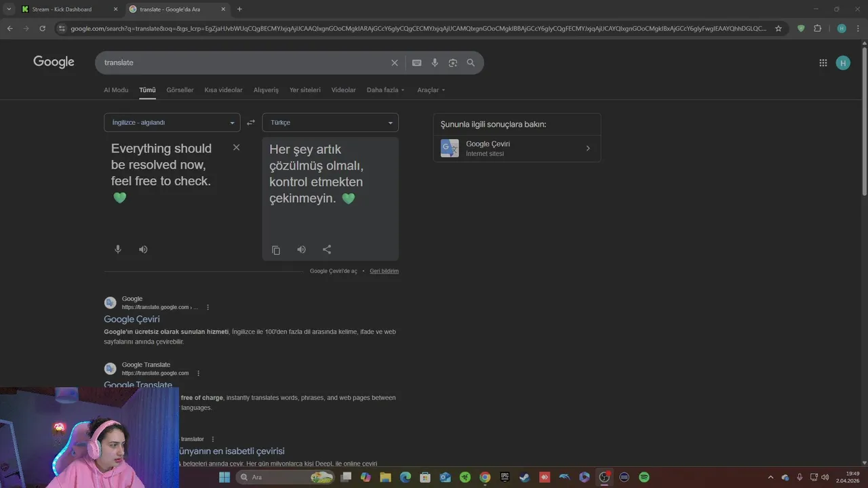Open the Chrome three-dot menu
The width and height of the screenshot is (868, 488).
(858, 28)
